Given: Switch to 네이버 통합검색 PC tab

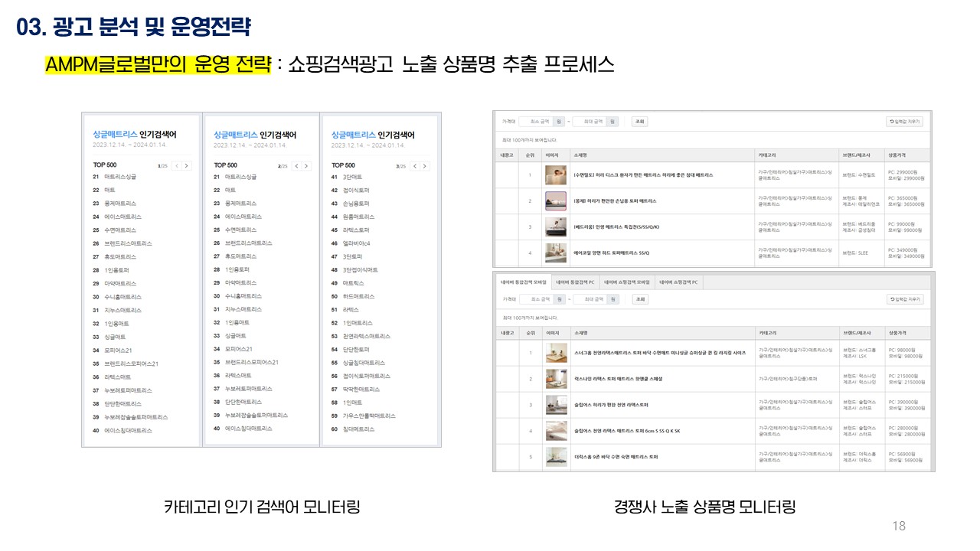Looking at the screenshot, I should click(x=575, y=282).
